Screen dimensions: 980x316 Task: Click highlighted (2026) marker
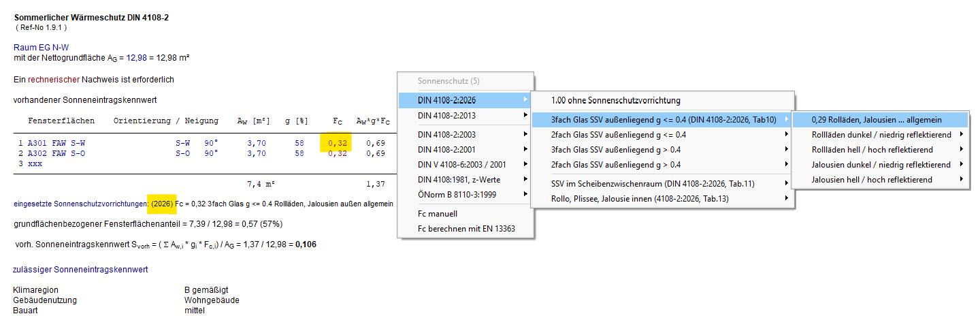[x=161, y=204]
